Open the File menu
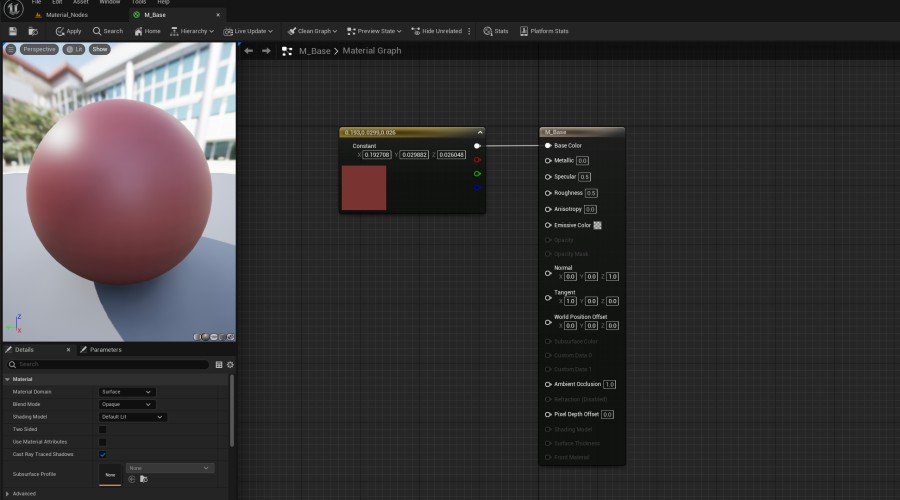This screenshot has width=900, height=500. coord(36,2)
